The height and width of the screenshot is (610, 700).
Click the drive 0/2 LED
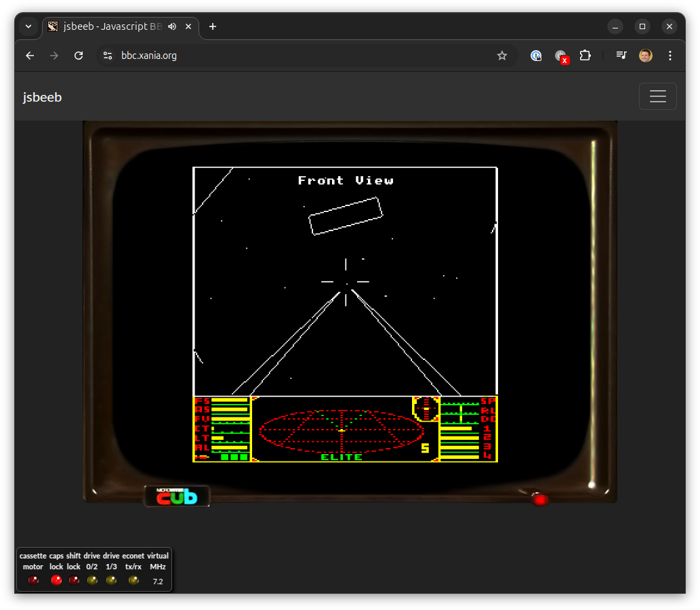click(92, 580)
